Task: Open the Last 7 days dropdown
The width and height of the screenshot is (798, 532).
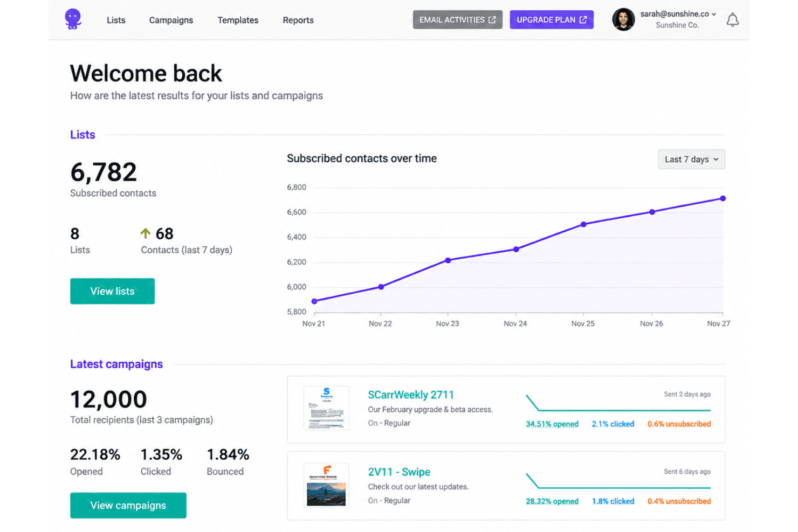Action: (692, 159)
